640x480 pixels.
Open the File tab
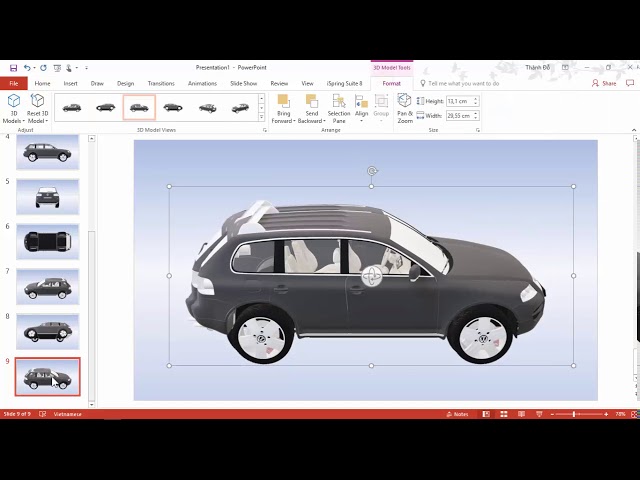point(14,84)
